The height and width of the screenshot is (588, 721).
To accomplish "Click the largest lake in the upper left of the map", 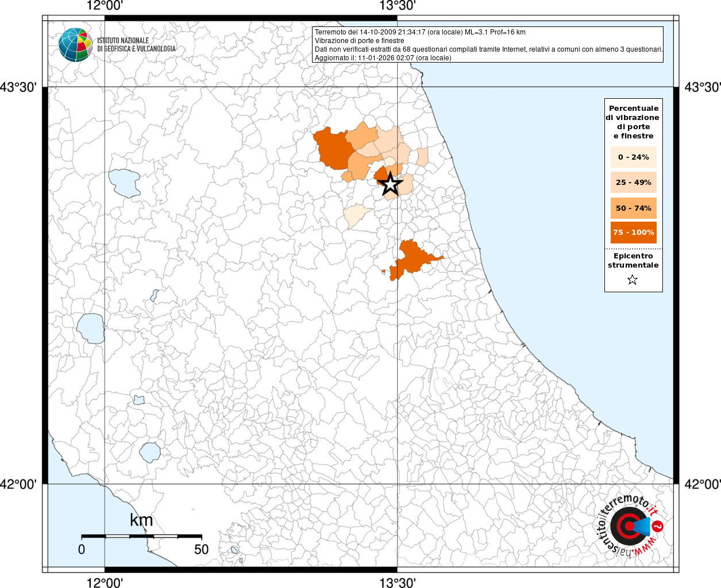I will pyautogui.click(x=125, y=183).
